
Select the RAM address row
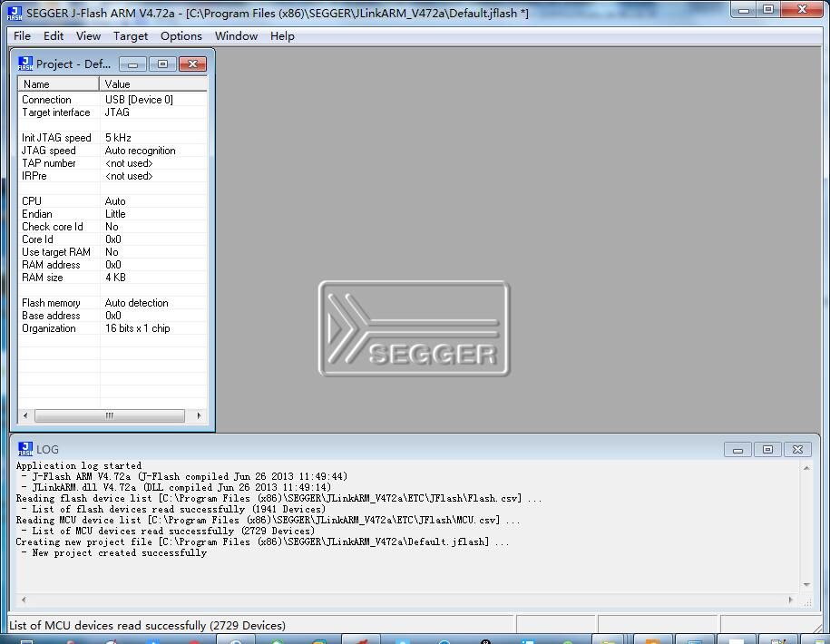click(x=112, y=265)
